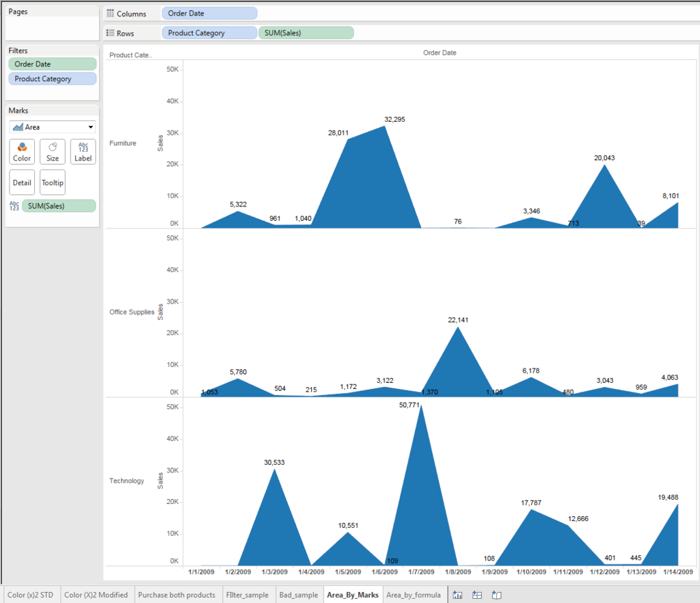Open the Purchase both products tab
700x603 pixels.
click(177, 595)
